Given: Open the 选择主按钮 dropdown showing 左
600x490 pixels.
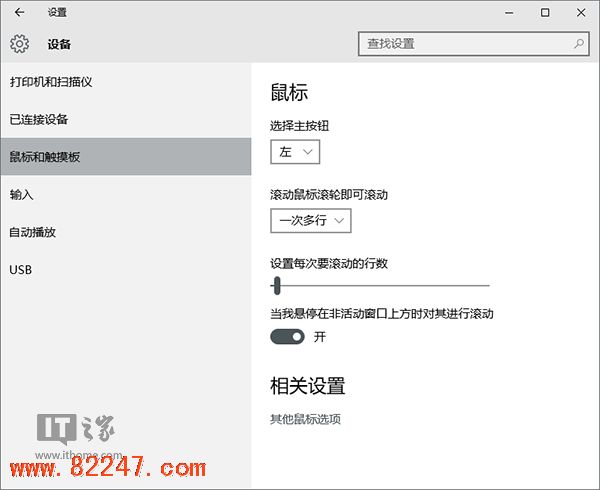Looking at the screenshot, I should [x=295, y=152].
